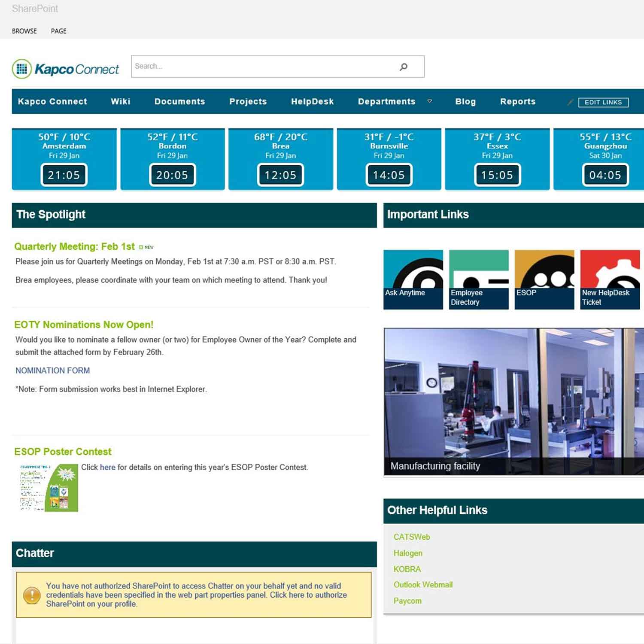Screen dimensions: 644x644
Task: Open the Ask Anytime tile
Action: (x=413, y=279)
